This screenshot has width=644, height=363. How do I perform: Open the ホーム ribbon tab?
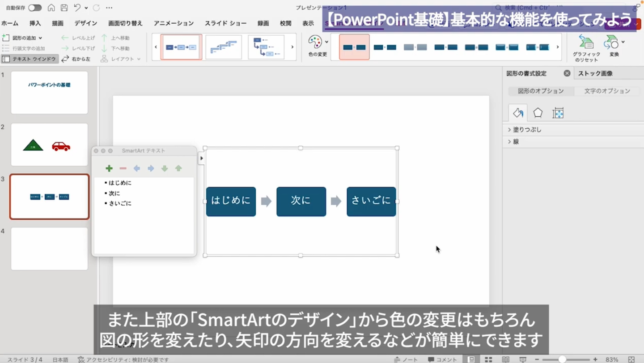pos(10,23)
